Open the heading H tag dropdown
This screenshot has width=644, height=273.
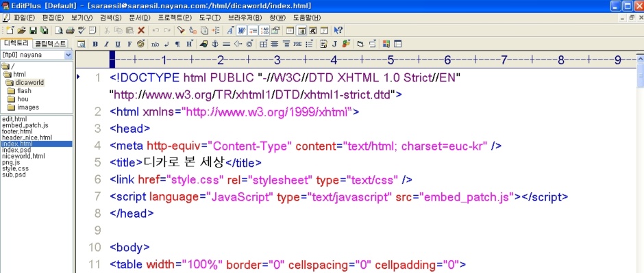(189, 44)
